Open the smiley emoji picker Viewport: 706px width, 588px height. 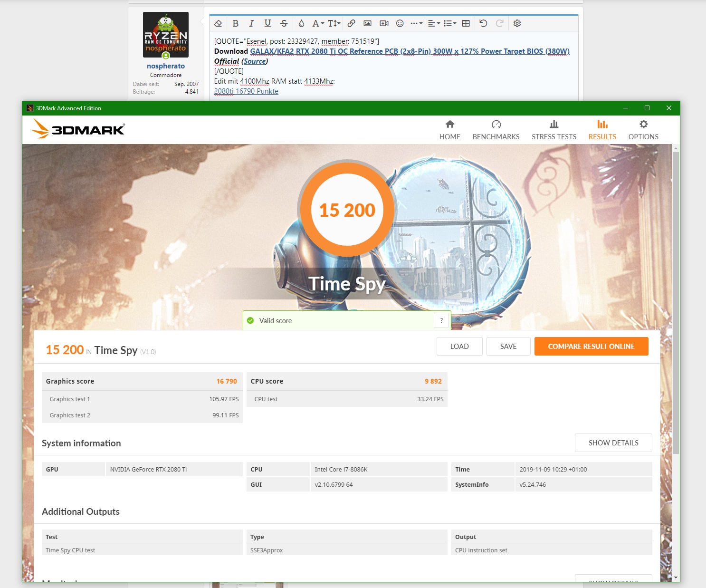click(400, 23)
